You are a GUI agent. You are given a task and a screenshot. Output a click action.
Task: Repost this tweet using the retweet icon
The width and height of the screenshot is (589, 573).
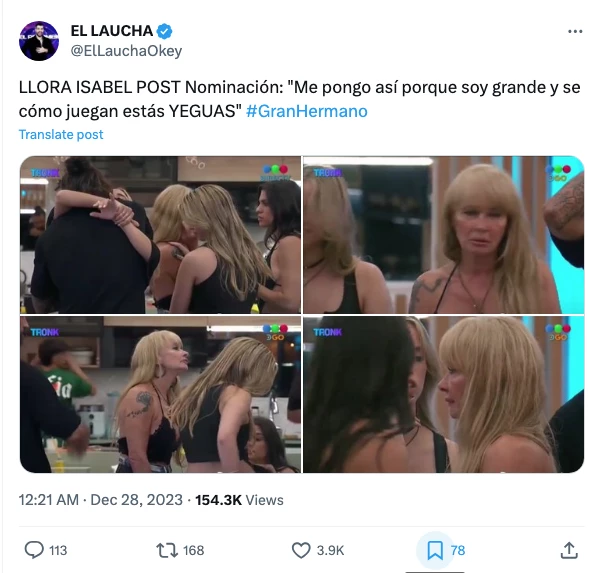[x=167, y=550]
